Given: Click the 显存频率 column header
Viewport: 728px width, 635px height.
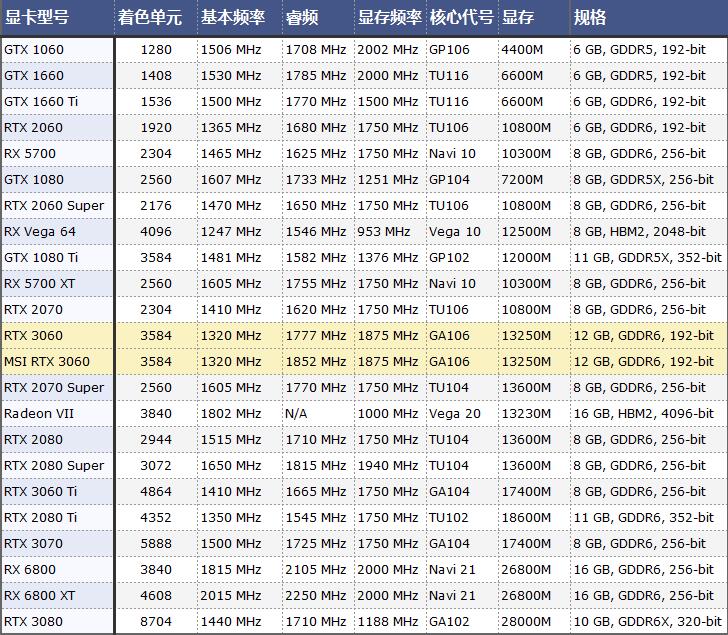Looking at the screenshot, I should 390,18.
